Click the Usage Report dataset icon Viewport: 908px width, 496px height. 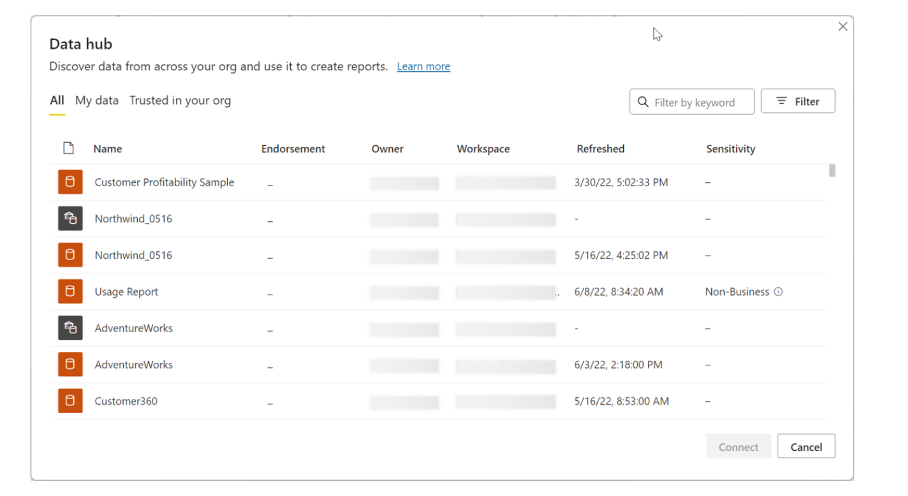(x=70, y=292)
